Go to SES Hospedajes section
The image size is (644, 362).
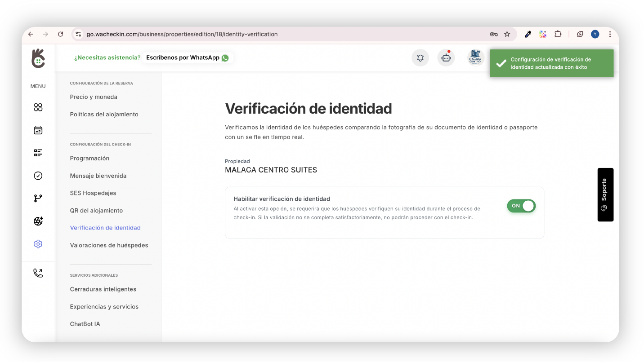[x=93, y=193]
